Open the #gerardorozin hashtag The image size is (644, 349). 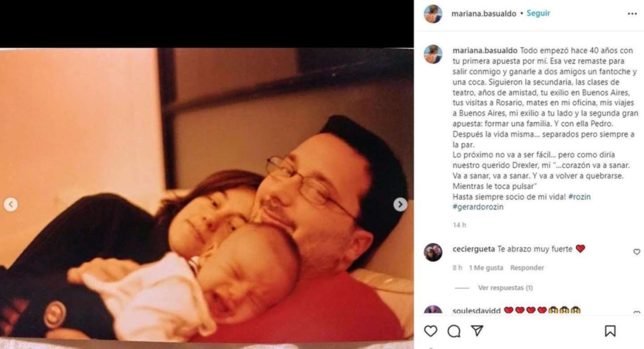(478, 207)
